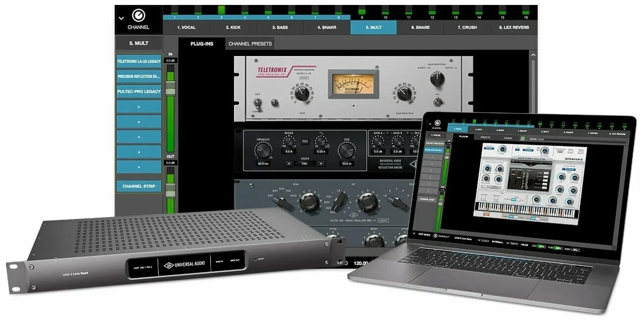This screenshot has width=644, height=323.
Task: Click the 50.0 m size value
Action: 347,163
